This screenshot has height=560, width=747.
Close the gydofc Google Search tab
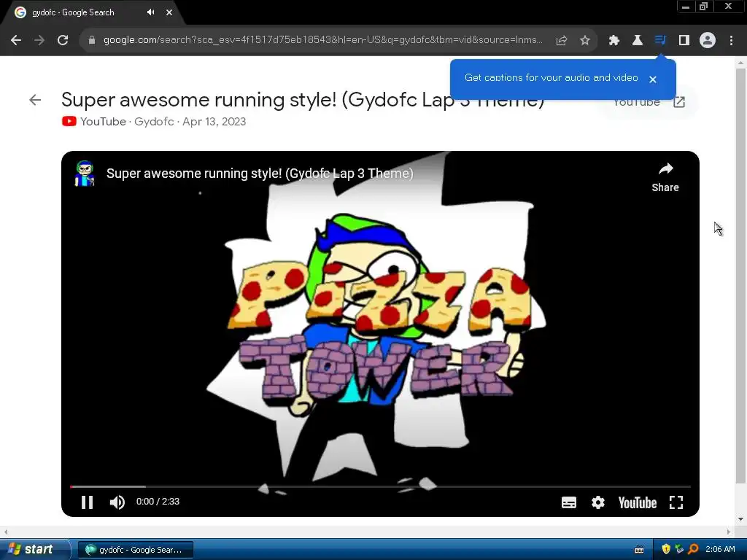tap(169, 12)
